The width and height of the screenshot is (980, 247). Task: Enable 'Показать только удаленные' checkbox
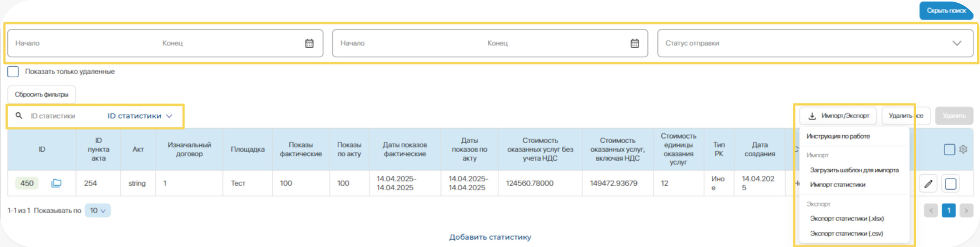(x=13, y=72)
